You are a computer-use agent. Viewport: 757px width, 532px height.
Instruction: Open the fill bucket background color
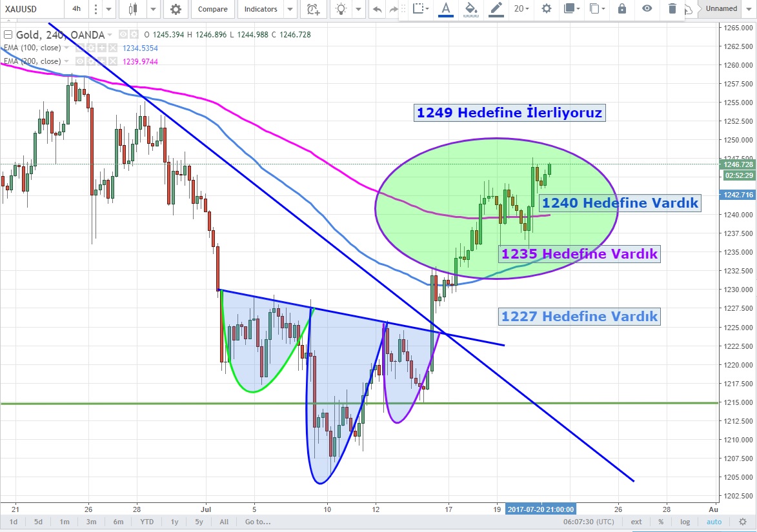coord(471,8)
